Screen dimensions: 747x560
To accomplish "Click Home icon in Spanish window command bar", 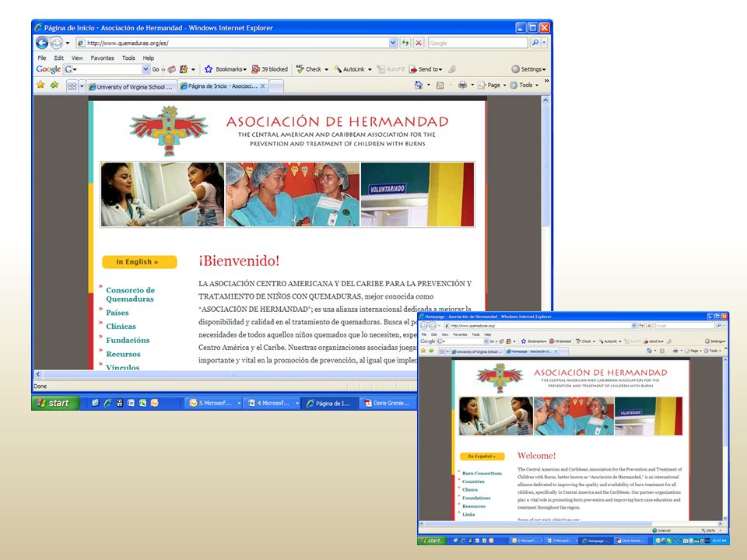I will [x=419, y=86].
